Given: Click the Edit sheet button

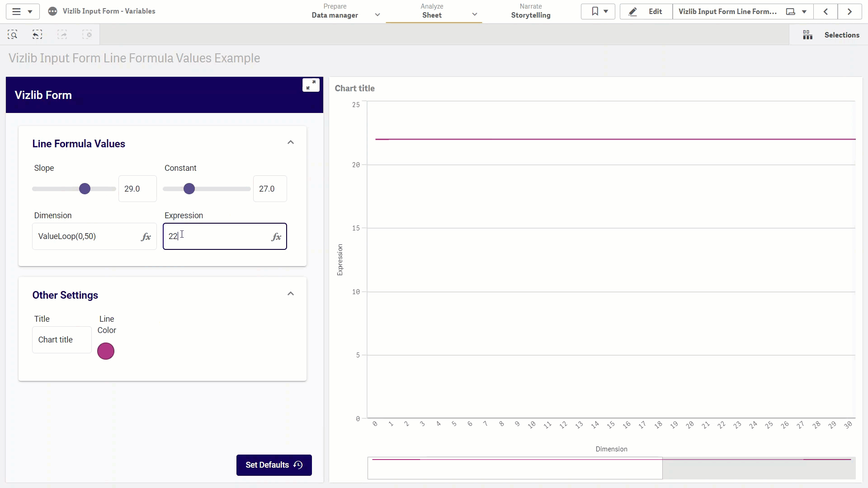Looking at the screenshot, I should click(x=646, y=11).
